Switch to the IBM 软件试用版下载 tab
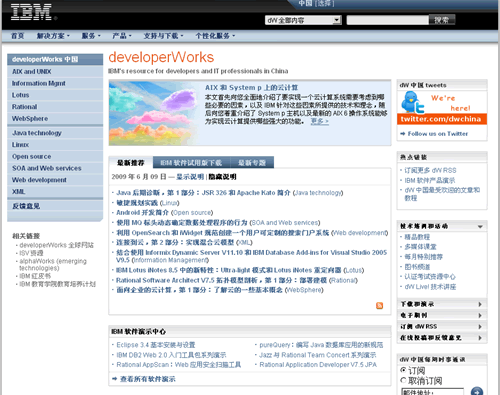Image resolution: width=500 pixels, height=395 pixels. 191,163
